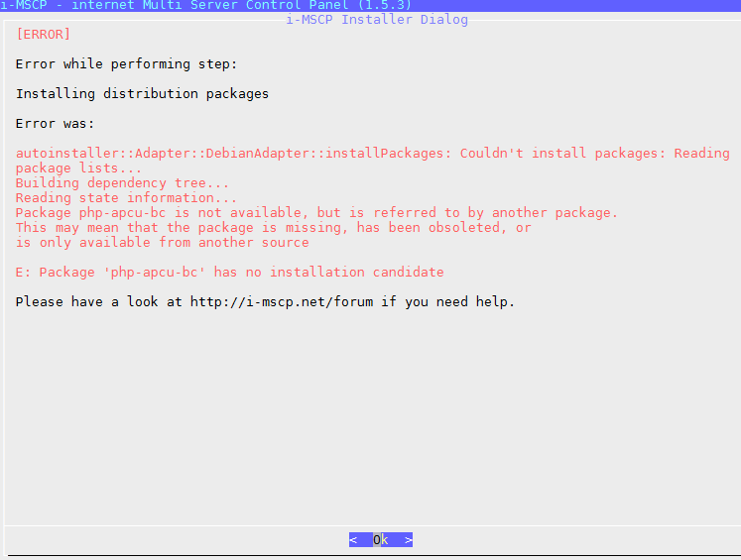Screen dimensions: 741x560
Task: Click the 'Building dependency tree...' line
Action: point(122,183)
